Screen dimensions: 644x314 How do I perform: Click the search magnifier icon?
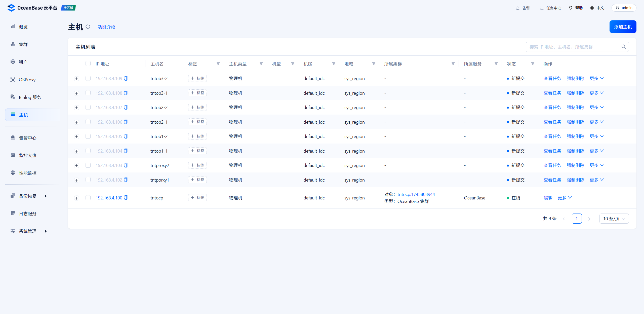tap(624, 47)
